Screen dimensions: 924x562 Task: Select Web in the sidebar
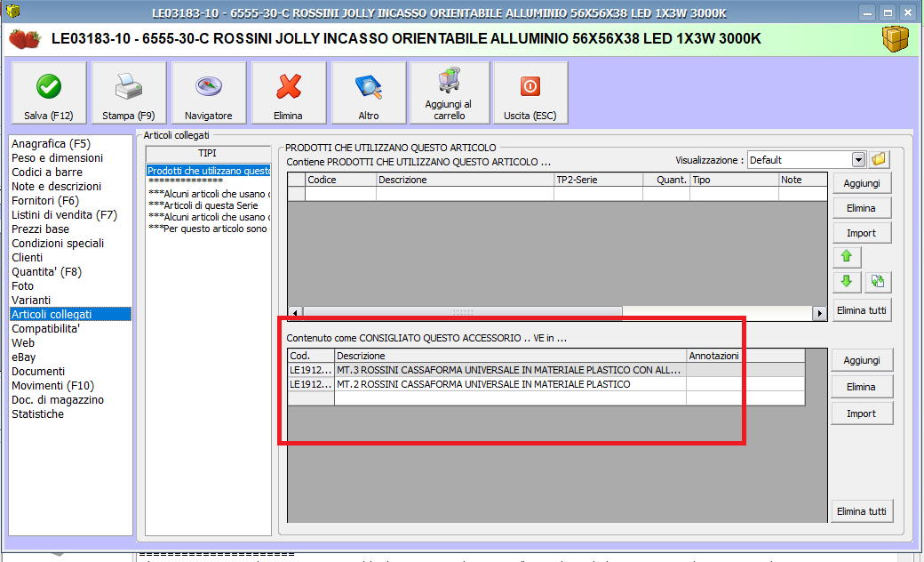click(x=23, y=342)
